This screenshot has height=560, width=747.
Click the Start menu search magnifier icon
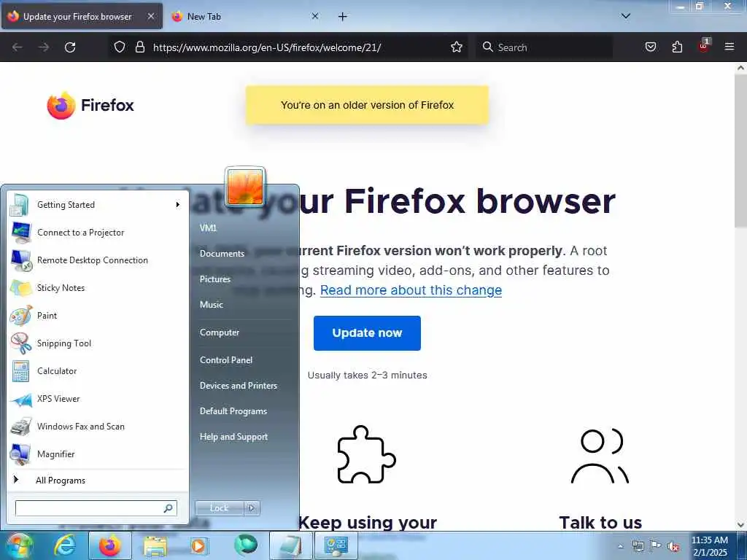pos(169,508)
